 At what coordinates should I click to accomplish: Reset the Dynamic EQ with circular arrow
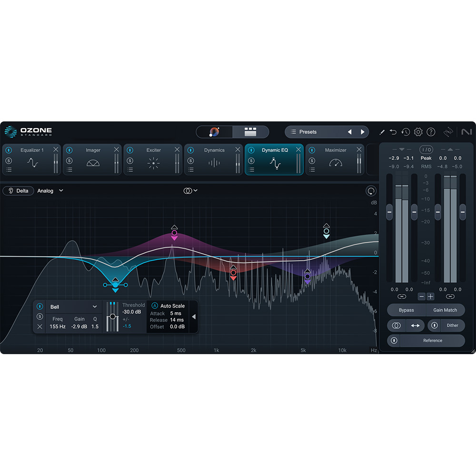(371, 191)
